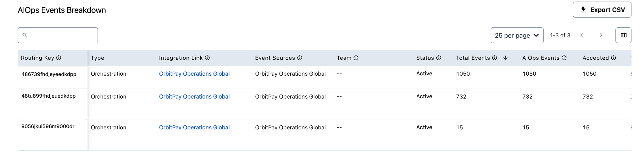Click the search input field
This screenshot has height=152, width=644.
(58, 35)
